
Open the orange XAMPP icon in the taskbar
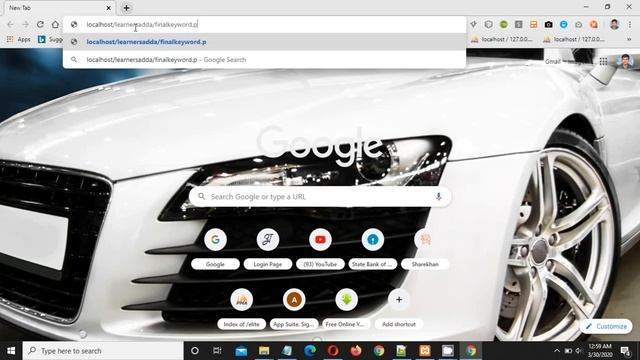tap(424, 351)
